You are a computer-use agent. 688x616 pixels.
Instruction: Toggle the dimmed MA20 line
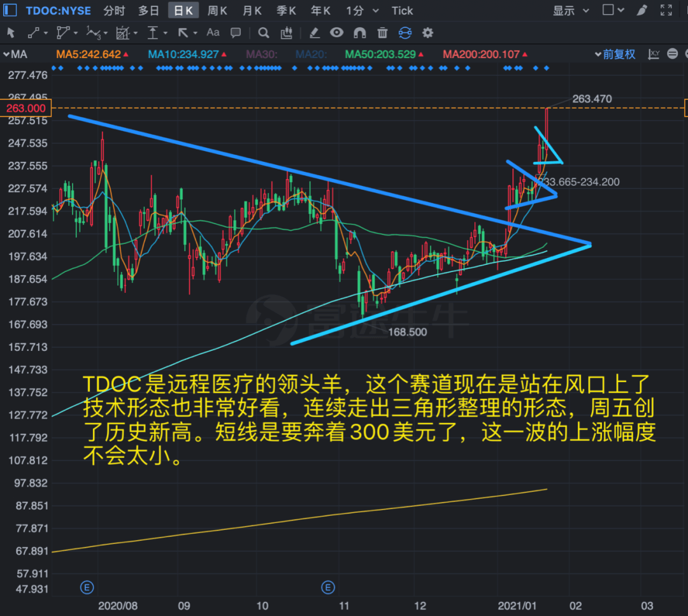click(311, 54)
